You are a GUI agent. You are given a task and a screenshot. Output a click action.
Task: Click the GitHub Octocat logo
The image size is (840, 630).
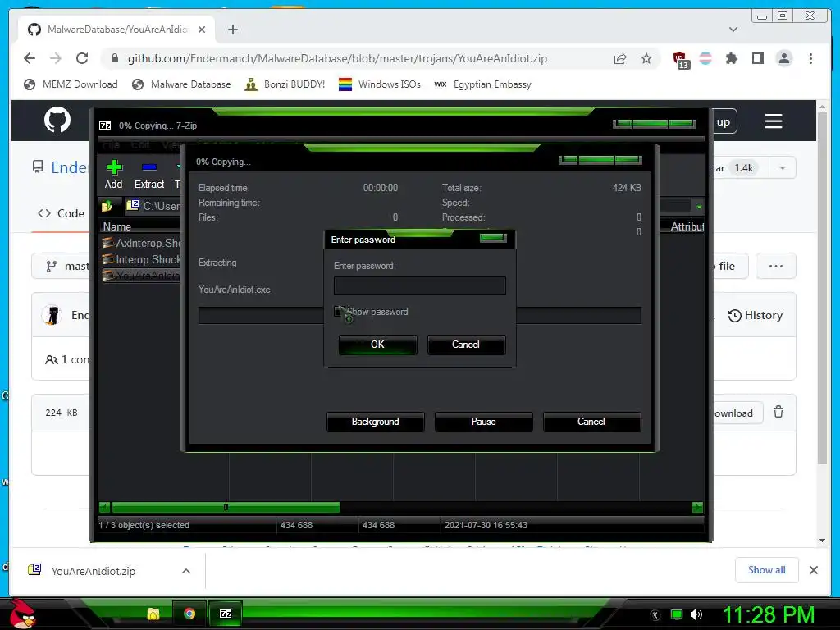57,120
